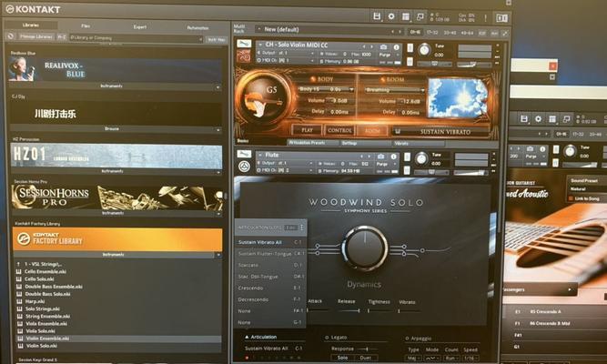Screen dimensions: 607x364
Task: Open the Arpeggio Type Maj dropdown
Action: click(x=412, y=358)
